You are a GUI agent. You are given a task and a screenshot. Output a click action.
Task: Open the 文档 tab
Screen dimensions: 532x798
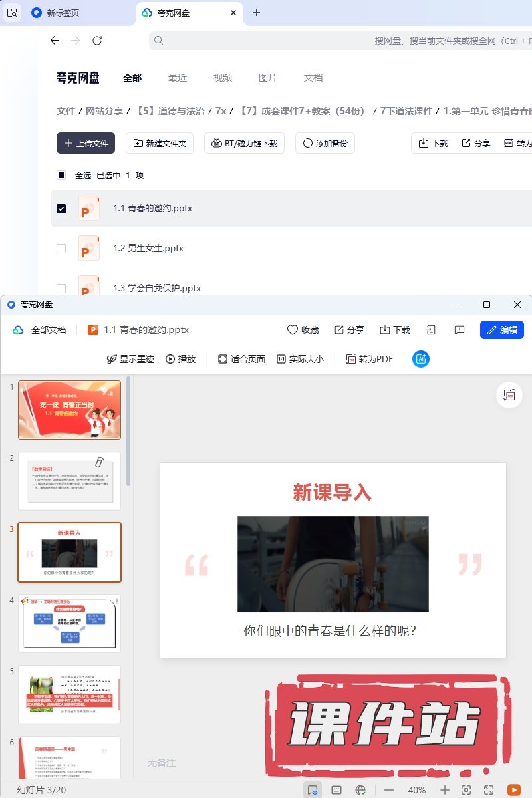pyautogui.click(x=313, y=78)
